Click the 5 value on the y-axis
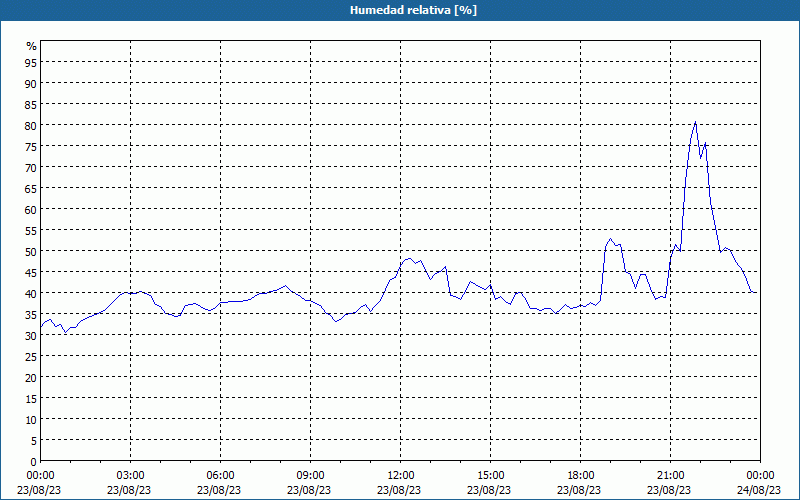 (x=34, y=440)
